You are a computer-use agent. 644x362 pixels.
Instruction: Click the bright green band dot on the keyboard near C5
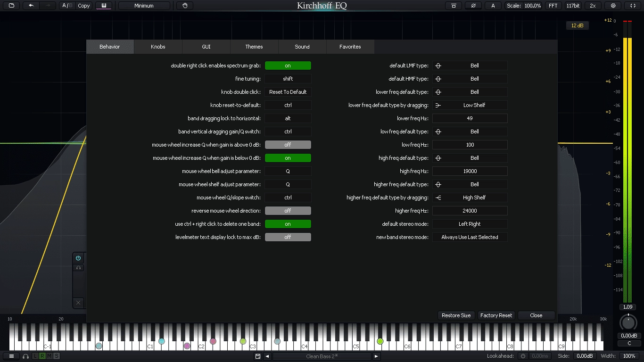coord(380,341)
